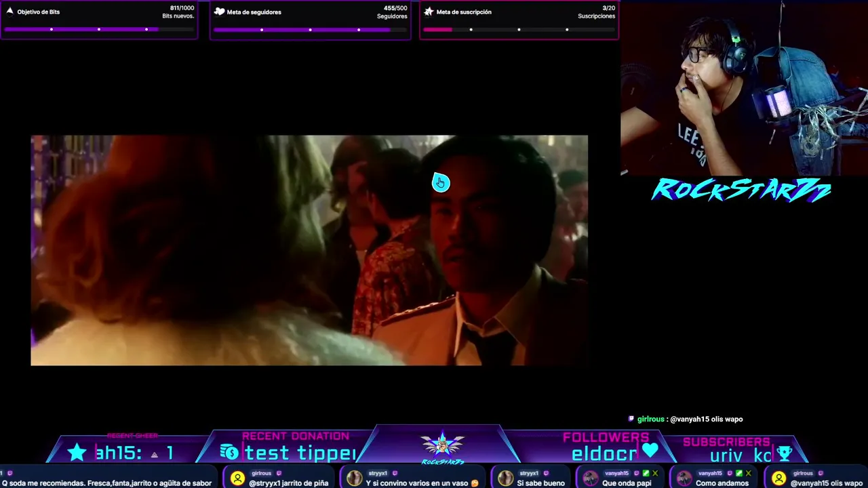Click the blue hand cursor icon on video
868x488 pixels.
point(441,182)
